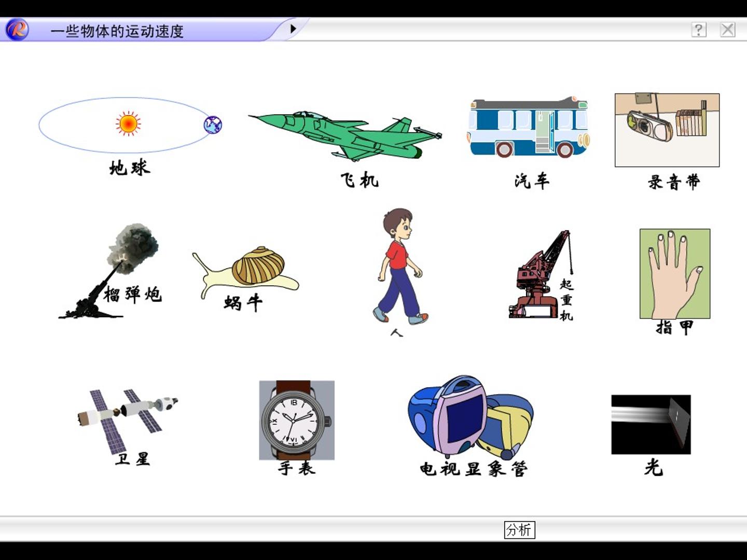Click the 手表 label text
Image resolution: width=747 pixels, height=560 pixels.
click(x=297, y=468)
